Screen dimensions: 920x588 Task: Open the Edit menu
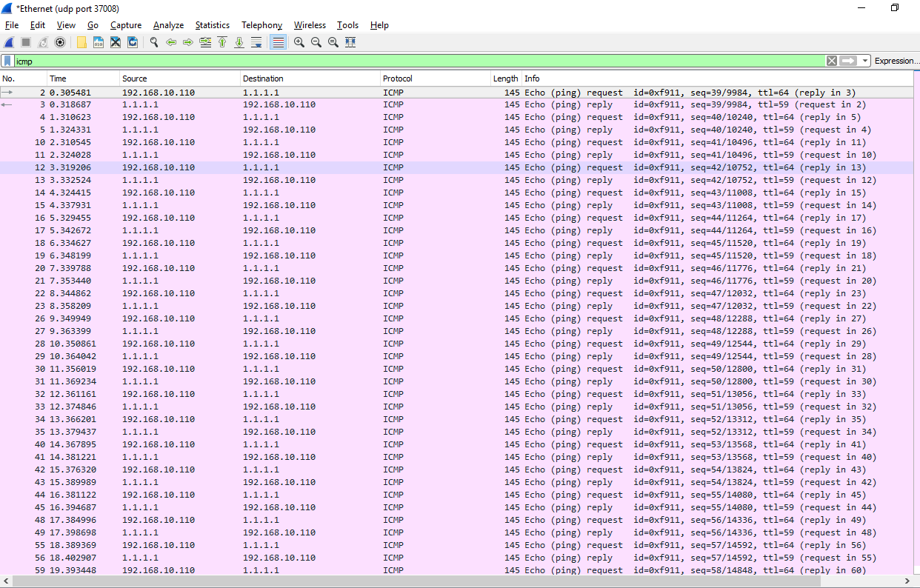pyautogui.click(x=38, y=25)
